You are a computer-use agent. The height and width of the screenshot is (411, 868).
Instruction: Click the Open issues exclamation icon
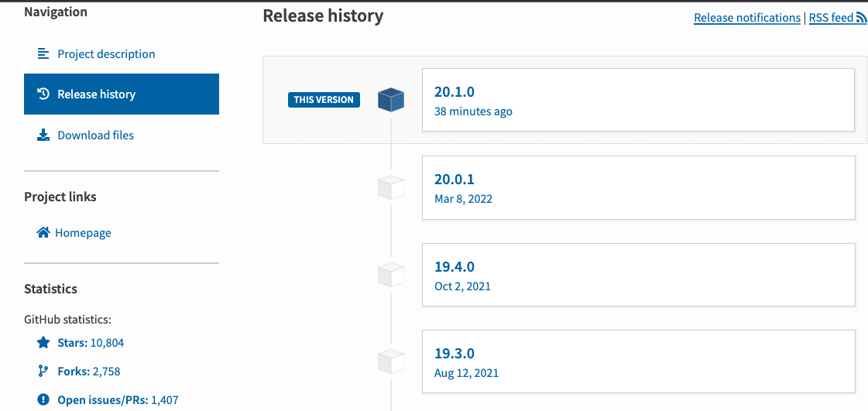[x=43, y=400]
